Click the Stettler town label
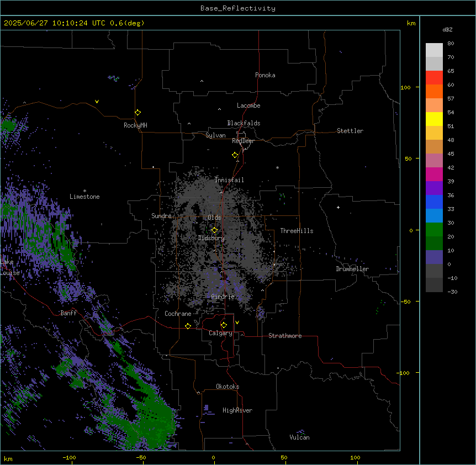The height and width of the screenshot is (465, 476). 350,131
